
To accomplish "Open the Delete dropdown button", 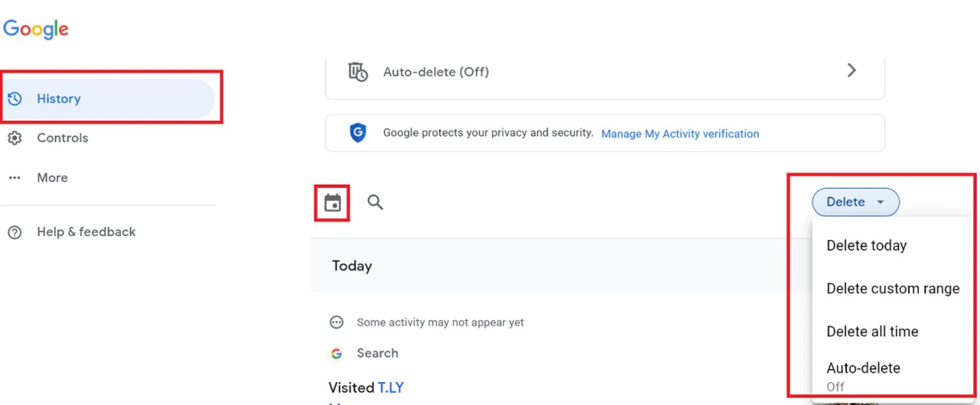I will pyautogui.click(x=846, y=202).
